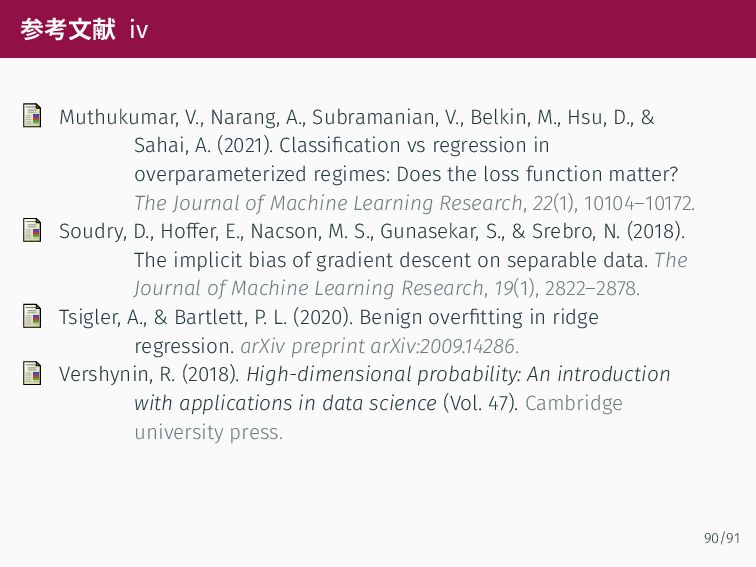Image resolution: width=756 pixels, height=567 pixels.
Task: Select the Muthukumar, V. author line
Action: [x=356, y=118]
